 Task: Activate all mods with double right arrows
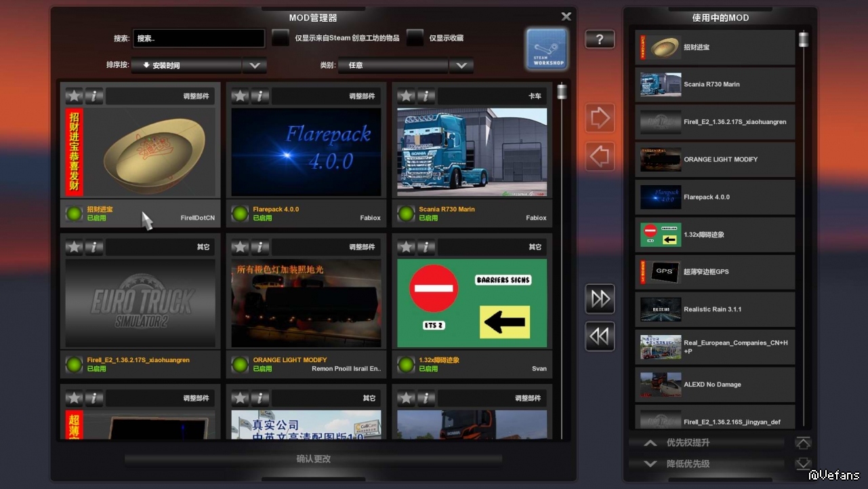[x=600, y=298]
